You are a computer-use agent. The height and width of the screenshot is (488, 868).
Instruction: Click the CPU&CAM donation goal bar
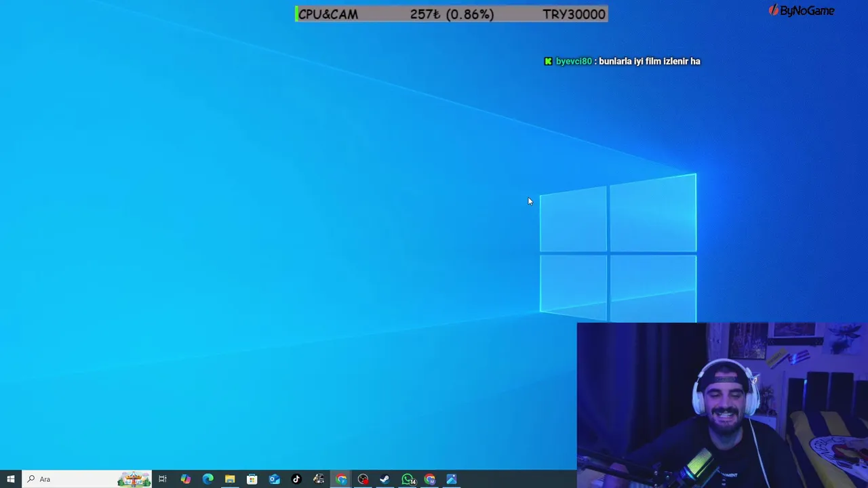point(452,14)
